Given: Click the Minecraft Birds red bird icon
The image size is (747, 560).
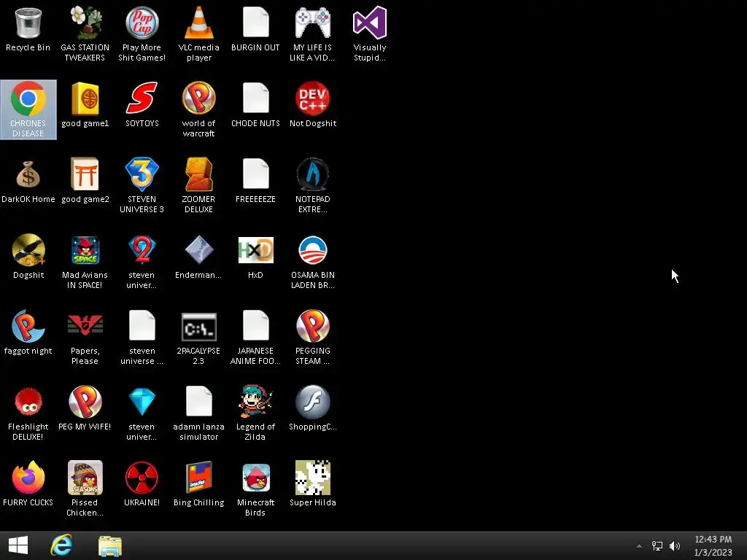Looking at the screenshot, I should pyautogui.click(x=256, y=477).
